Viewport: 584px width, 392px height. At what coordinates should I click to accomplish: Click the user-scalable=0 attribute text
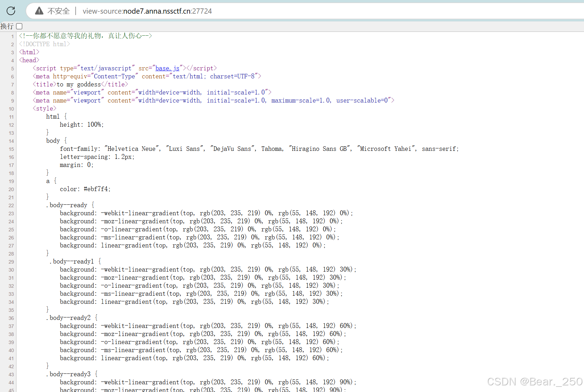click(x=362, y=100)
